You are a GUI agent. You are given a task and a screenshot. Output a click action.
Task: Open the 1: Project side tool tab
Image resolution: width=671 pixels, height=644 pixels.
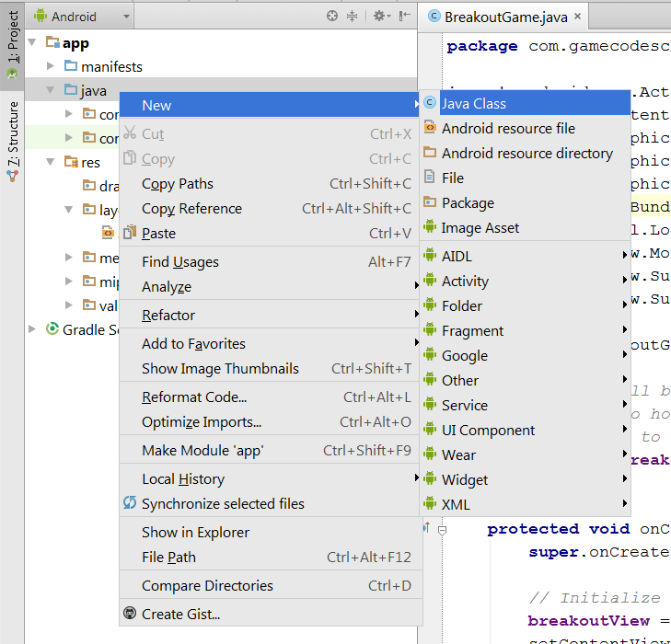click(x=12, y=46)
